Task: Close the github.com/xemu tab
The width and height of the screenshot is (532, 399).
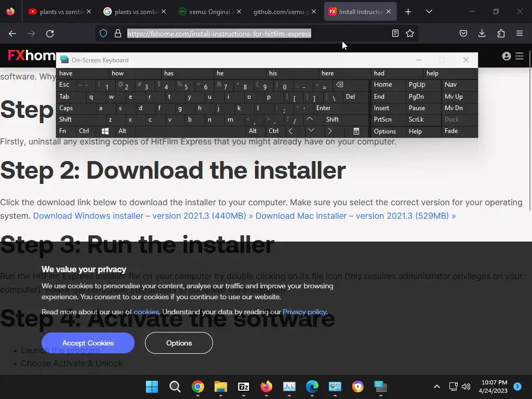Action: 314,11
